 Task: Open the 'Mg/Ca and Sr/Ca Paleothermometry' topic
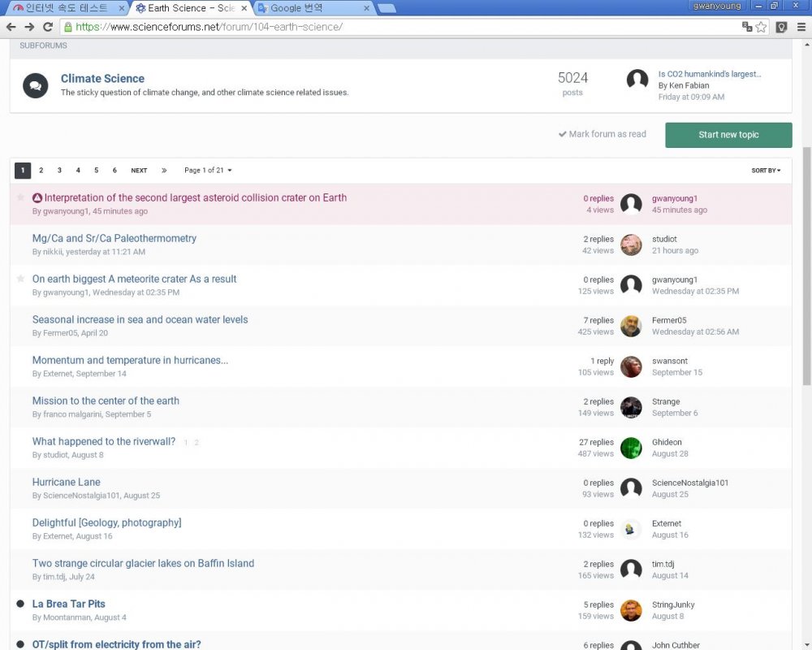pos(114,238)
